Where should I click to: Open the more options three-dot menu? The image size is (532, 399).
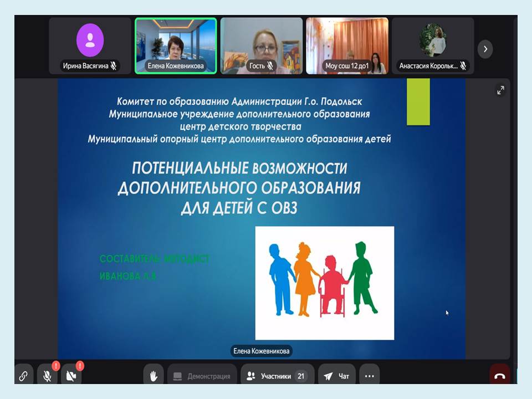click(x=370, y=376)
